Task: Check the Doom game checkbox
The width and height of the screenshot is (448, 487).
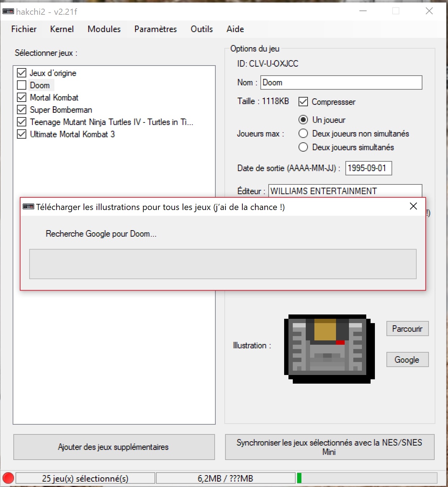Action: (22, 85)
